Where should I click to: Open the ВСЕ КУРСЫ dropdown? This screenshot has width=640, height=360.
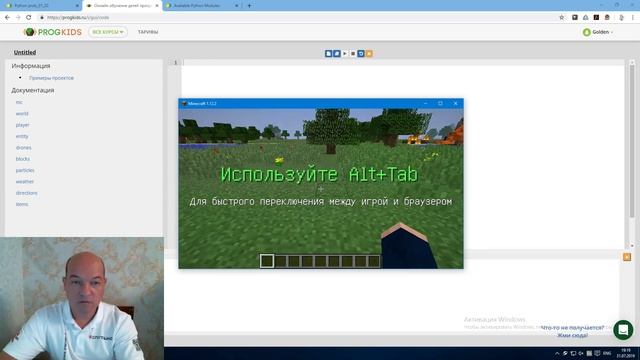[108, 32]
